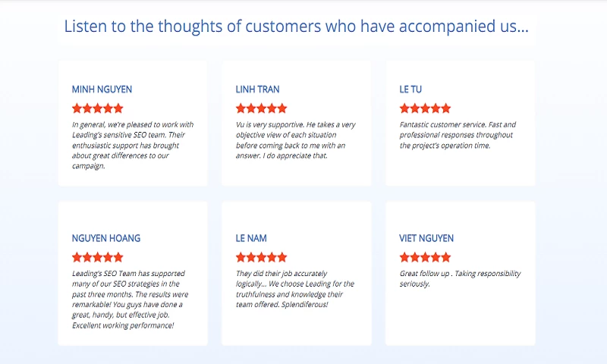Open the LE NAM reviewer name

click(x=251, y=238)
